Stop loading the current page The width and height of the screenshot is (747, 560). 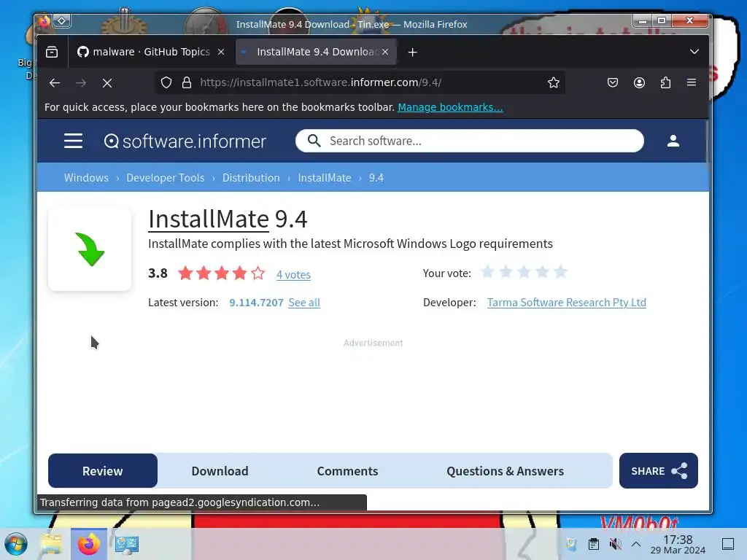pos(107,83)
